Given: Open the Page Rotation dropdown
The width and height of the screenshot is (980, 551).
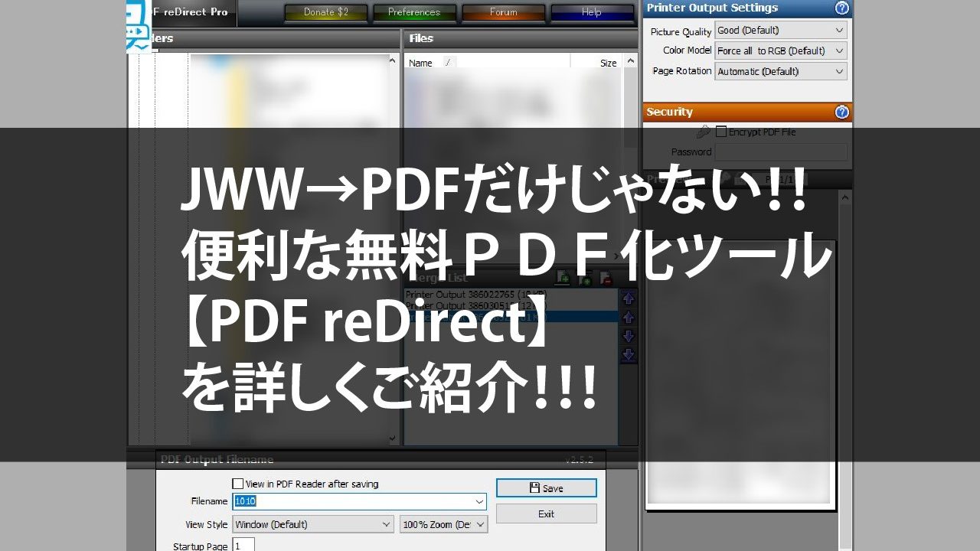Looking at the screenshot, I should coord(781,71).
